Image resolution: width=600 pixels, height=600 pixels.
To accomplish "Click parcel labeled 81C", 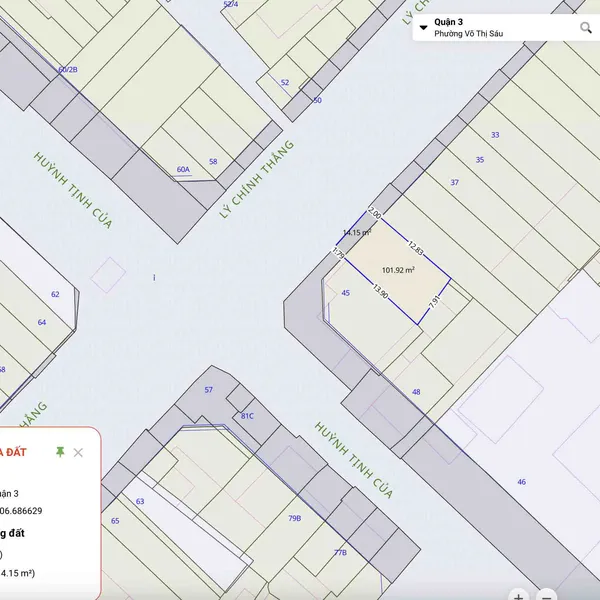I will (x=247, y=415).
